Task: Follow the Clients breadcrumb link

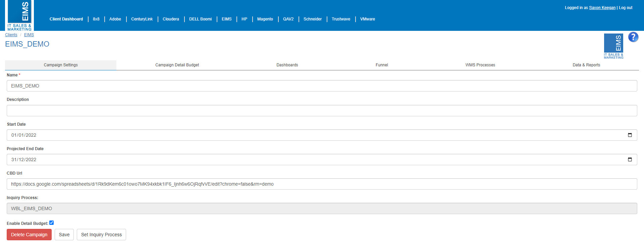Action: pyautogui.click(x=11, y=35)
